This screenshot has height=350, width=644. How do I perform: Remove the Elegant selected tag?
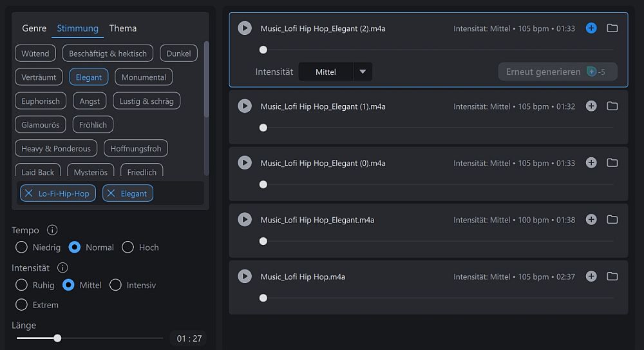point(111,193)
